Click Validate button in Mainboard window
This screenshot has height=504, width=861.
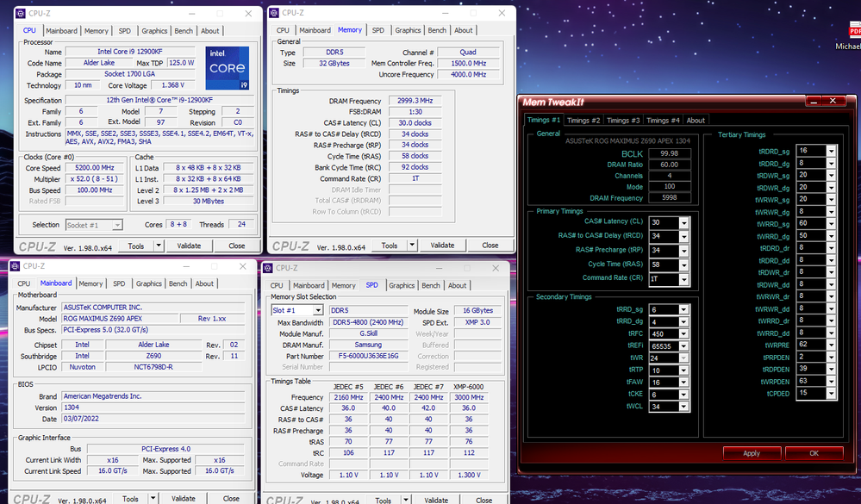pos(184,499)
